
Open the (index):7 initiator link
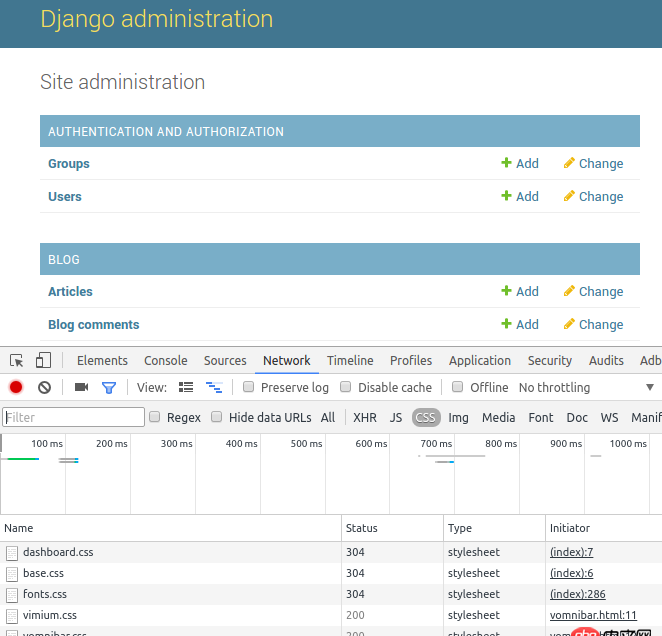pos(571,552)
